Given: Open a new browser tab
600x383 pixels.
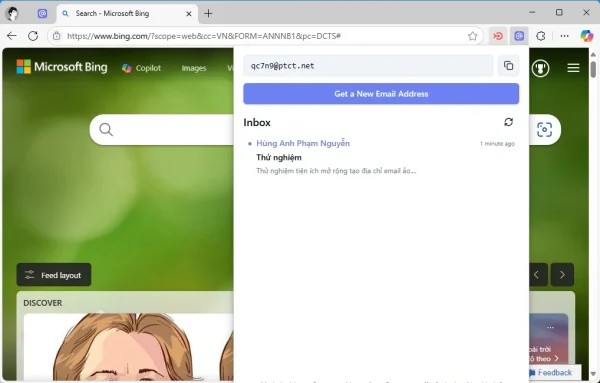Looking at the screenshot, I should pos(208,14).
